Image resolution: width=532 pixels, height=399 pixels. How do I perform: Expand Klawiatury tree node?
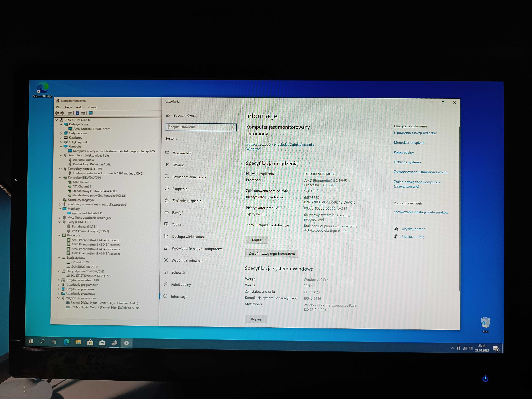click(x=61, y=138)
